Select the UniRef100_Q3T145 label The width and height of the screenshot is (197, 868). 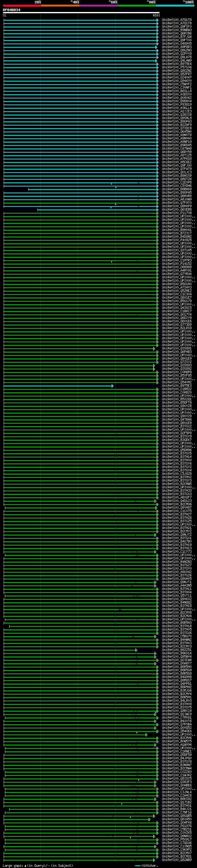[177, 250]
